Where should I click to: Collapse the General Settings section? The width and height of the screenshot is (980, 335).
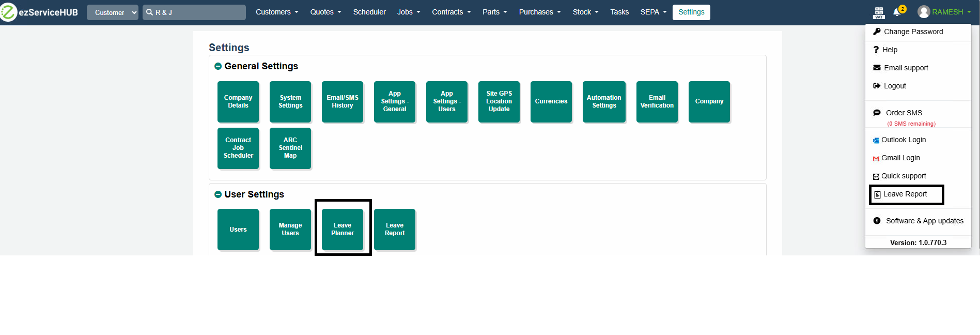(x=218, y=66)
